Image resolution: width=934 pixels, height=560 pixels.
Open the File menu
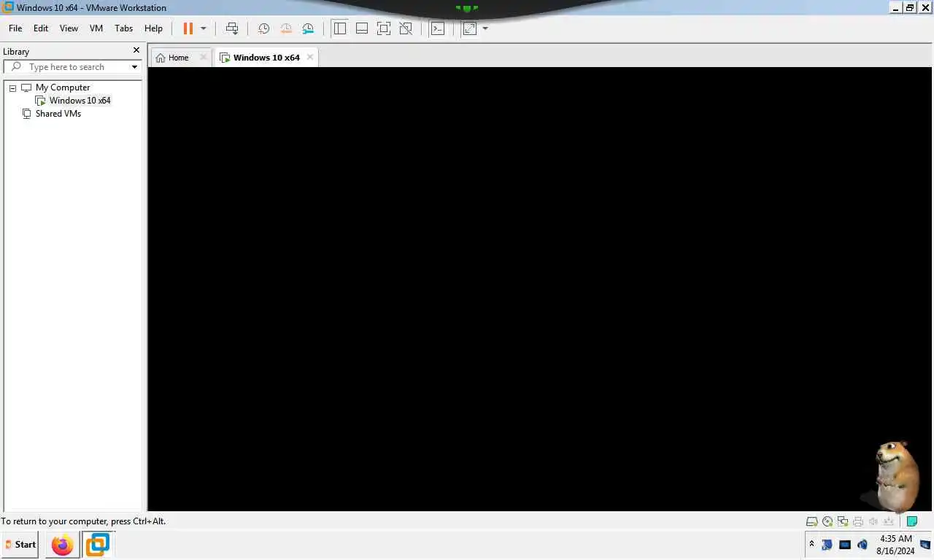point(15,28)
